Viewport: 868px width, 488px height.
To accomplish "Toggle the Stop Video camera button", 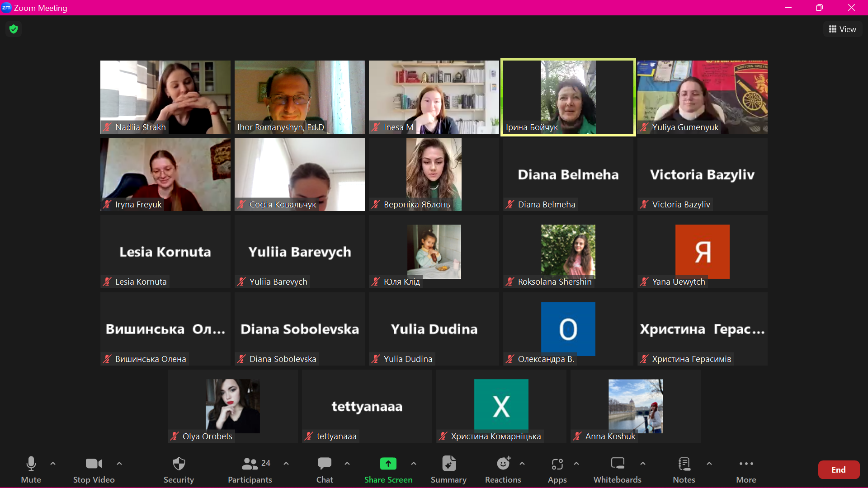I will (94, 464).
